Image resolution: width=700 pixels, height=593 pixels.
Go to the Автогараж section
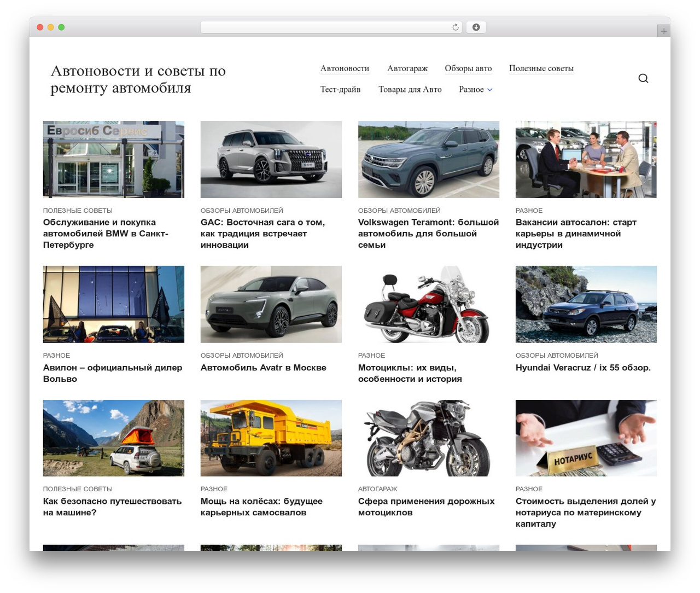click(407, 68)
